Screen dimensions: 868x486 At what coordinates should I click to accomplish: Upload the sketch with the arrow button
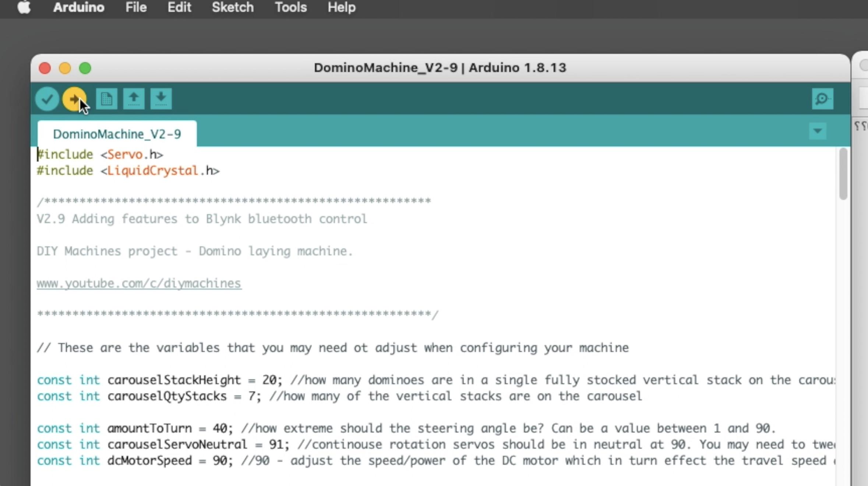[74, 99]
